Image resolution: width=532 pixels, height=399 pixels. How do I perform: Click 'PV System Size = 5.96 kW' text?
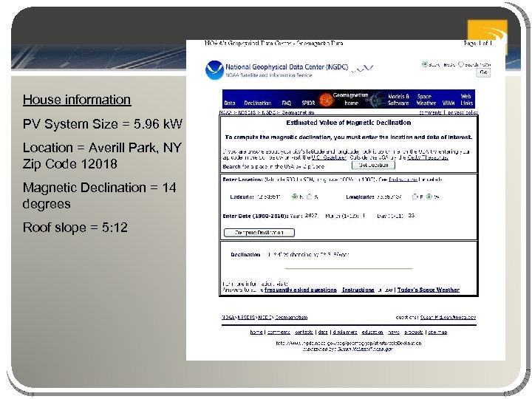tap(103, 124)
